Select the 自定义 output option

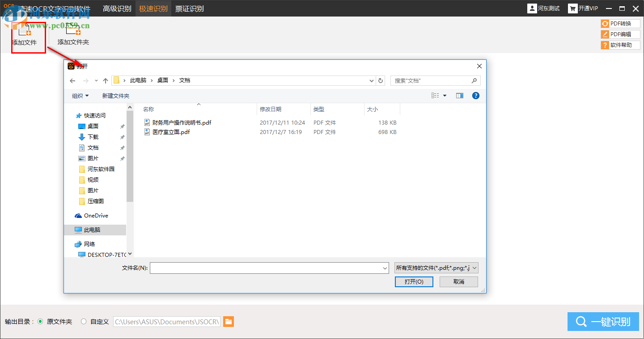pos(84,321)
